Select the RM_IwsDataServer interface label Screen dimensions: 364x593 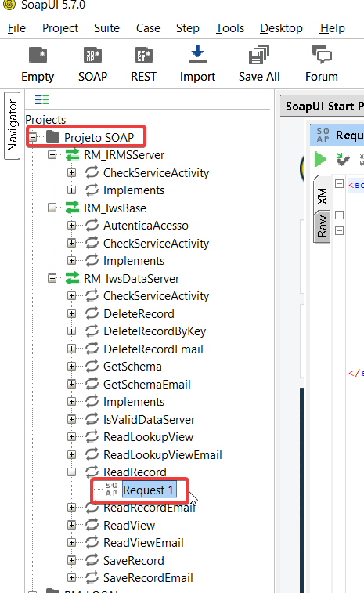(x=132, y=279)
